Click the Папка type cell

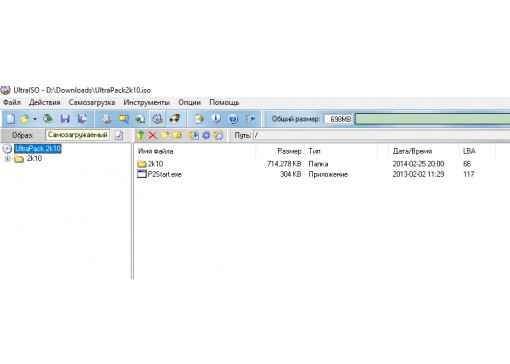[x=318, y=164]
